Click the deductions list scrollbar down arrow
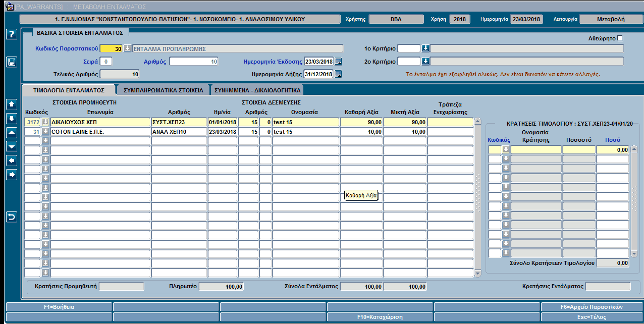Screen dimensions: 644x324 [634, 253]
